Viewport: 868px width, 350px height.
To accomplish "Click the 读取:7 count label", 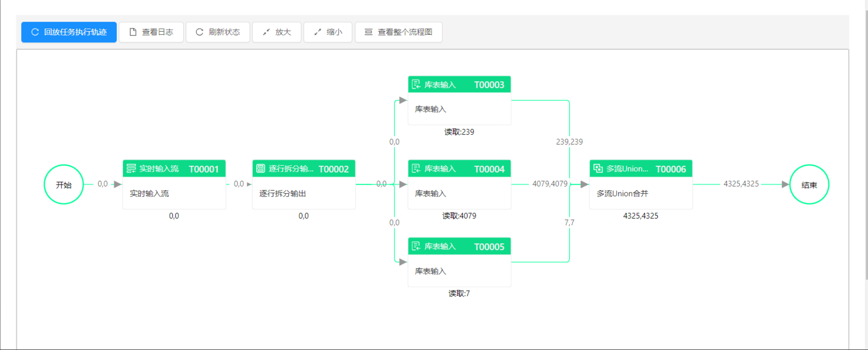I will tap(459, 294).
